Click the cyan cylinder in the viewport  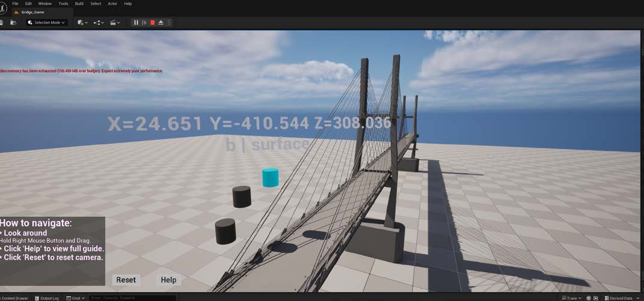click(270, 177)
